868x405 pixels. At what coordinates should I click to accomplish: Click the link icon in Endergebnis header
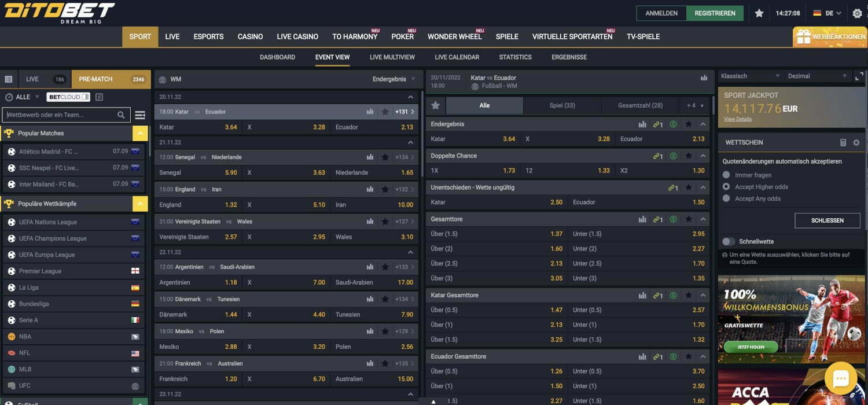[x=658, y=124]
